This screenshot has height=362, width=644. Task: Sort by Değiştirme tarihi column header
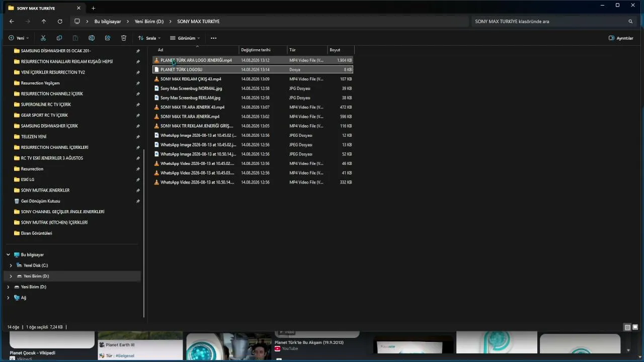coord(263,50)
